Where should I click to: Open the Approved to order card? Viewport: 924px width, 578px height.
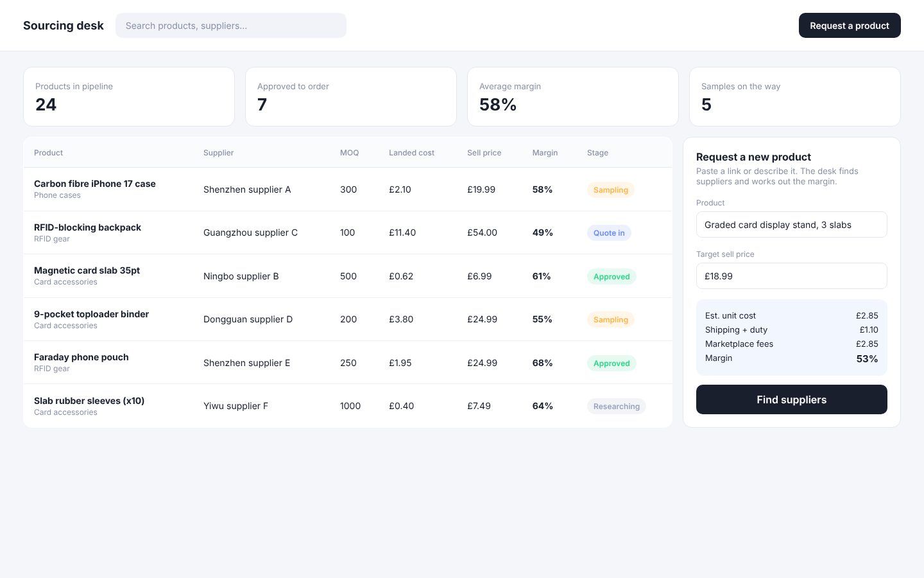point(351,97)
